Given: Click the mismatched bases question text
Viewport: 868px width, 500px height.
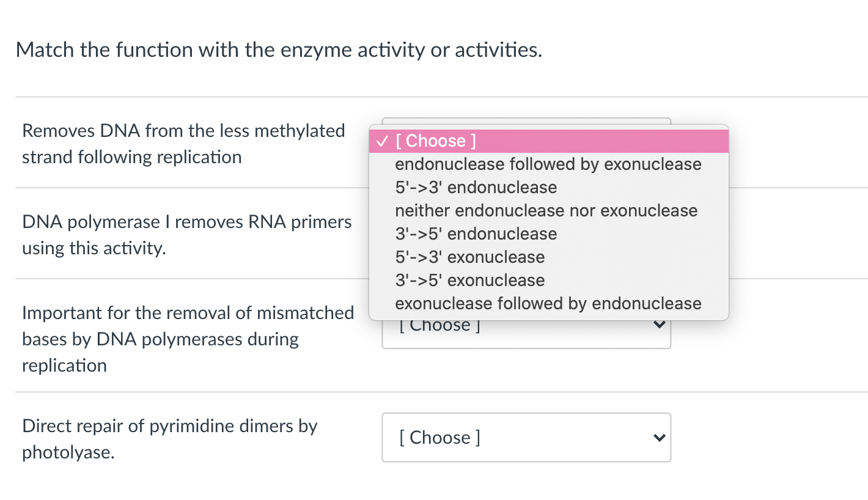Looking at the screenshot, I should coord(188,339).
